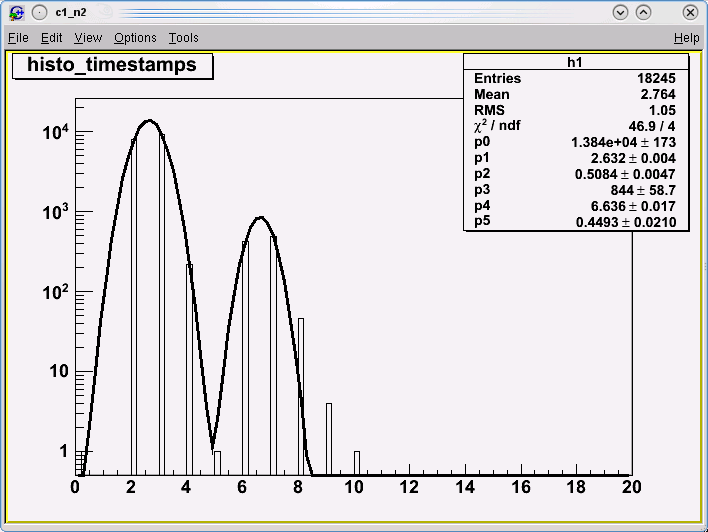Click the x-axis label 20

click(630, 487)
